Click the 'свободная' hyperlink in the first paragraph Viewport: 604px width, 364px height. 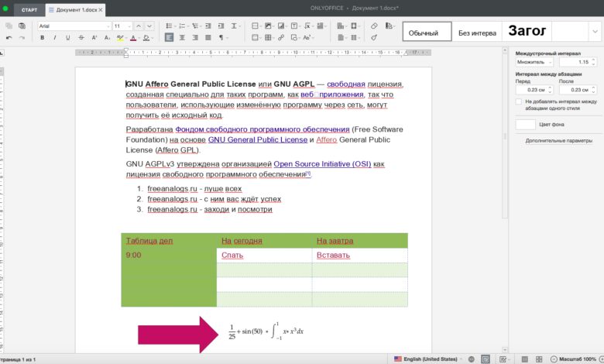click(346, 84)
